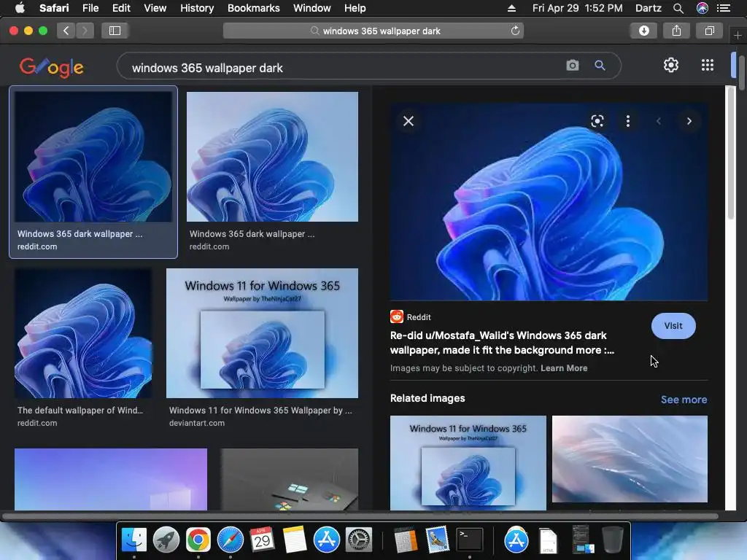Click the Safari address bar
Viewport: 747px width, 560px height.
tap(373, 31)
